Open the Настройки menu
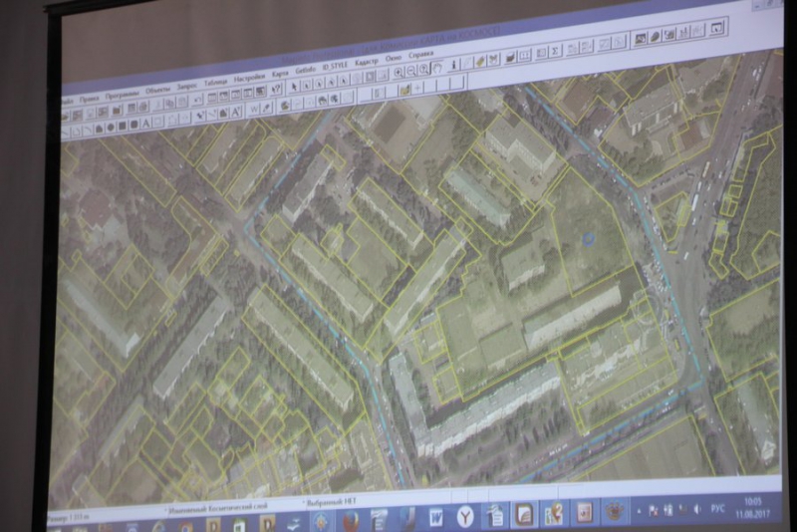This screenshot has width=797, height=532. click(249, 78)
